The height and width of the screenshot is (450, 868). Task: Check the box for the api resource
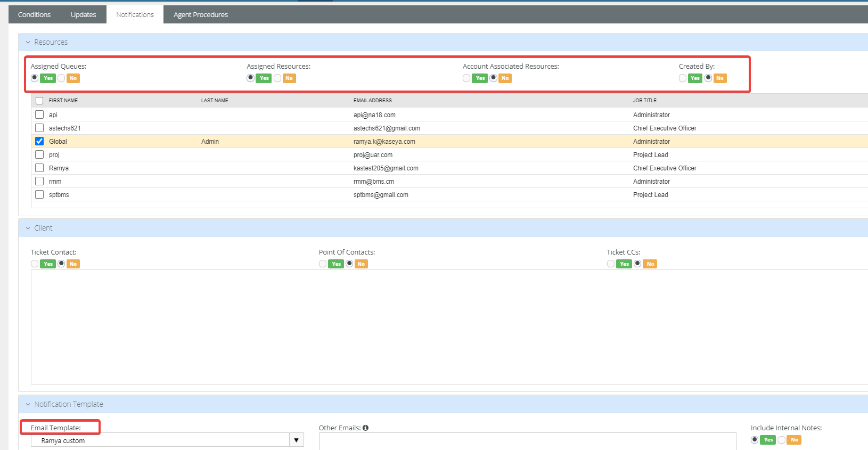pyautogui.click(x=39, y=114)
